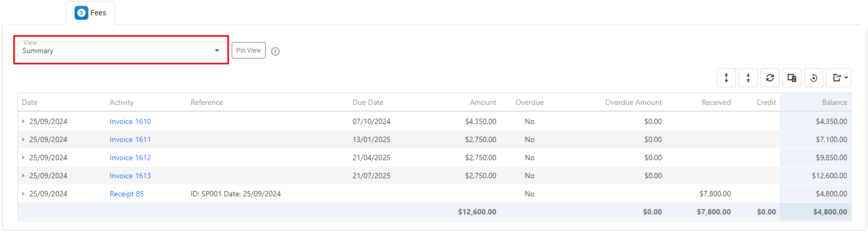Reset the grid layout icon

coord(814,78)
